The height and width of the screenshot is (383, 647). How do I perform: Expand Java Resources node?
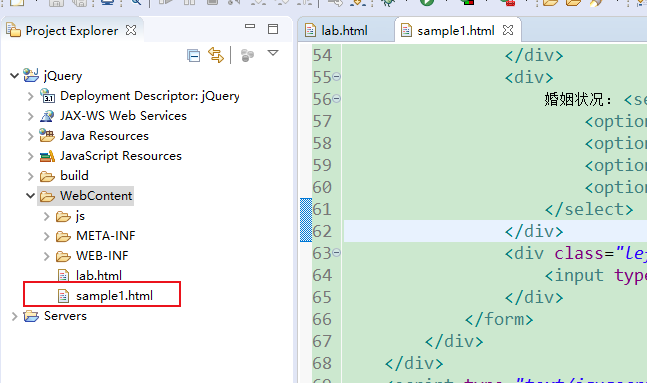click(x=30, y=136)
